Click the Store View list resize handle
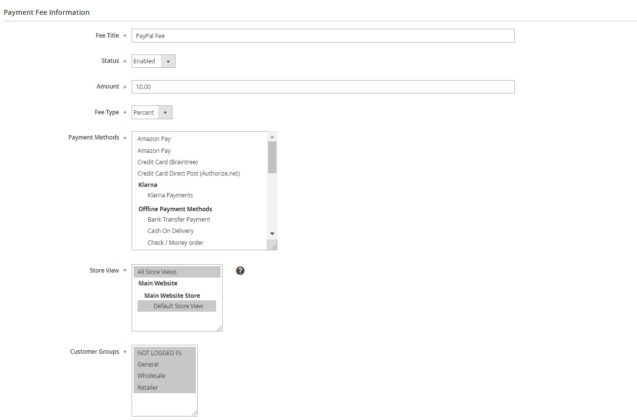Screen dimensions: 637x420 point(219,328)
